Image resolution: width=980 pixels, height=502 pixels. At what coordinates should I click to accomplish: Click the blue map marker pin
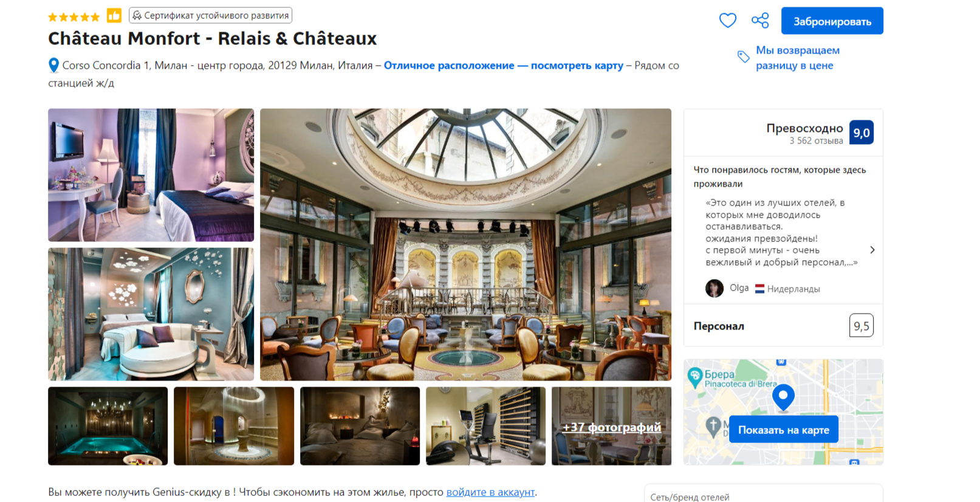pyautogui.click(x=783, y=397)
